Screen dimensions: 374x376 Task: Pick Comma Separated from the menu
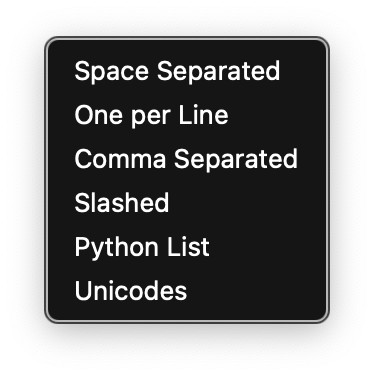pos(187,159)
